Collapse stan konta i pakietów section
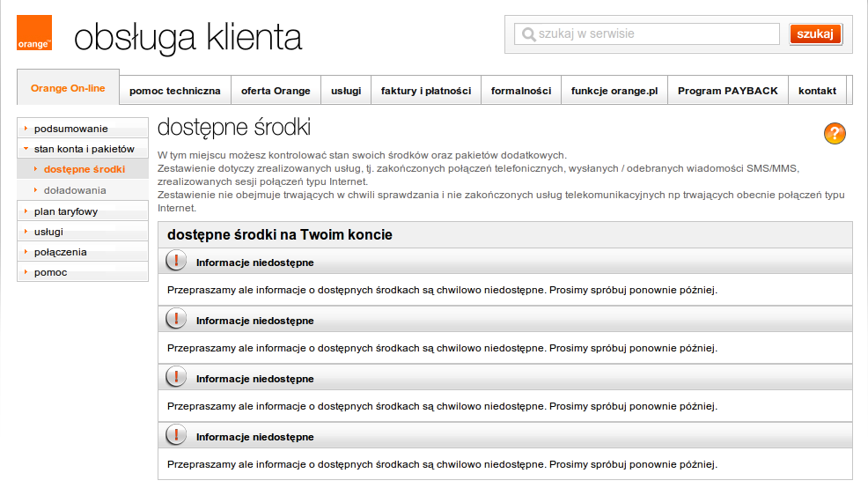868x488 pixels. tap(83, 149)
